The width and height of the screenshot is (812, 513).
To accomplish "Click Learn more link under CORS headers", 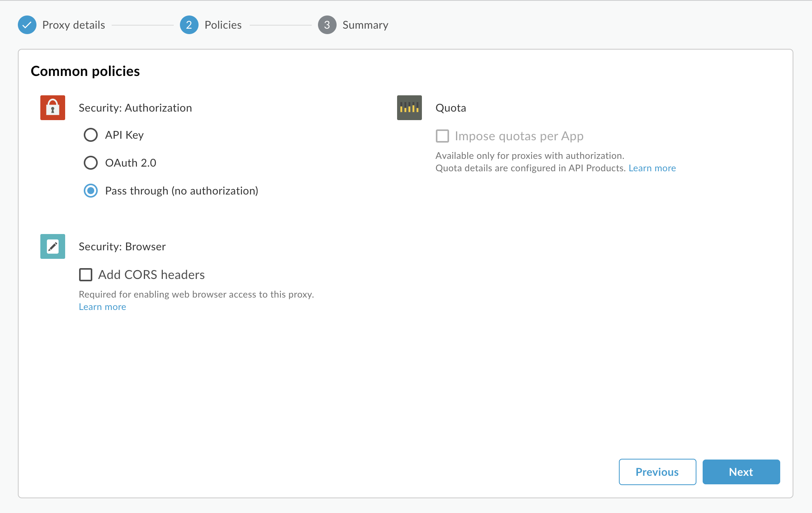I will click(102, 306).
